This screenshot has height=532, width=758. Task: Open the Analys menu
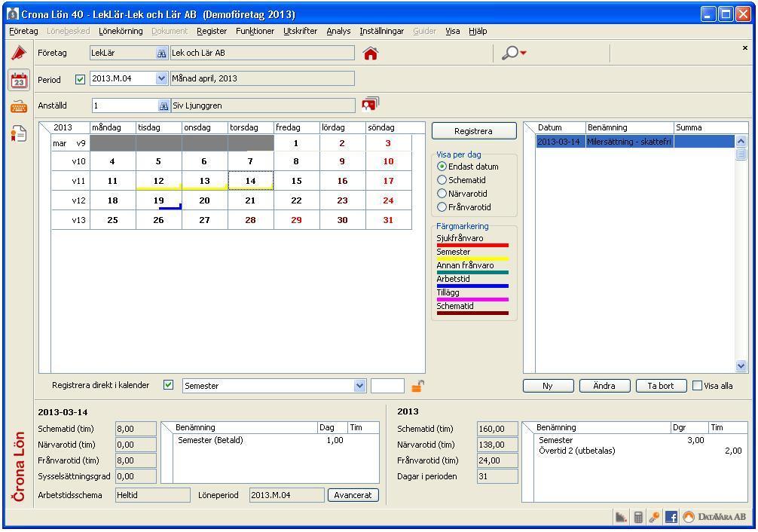point(338,31)
